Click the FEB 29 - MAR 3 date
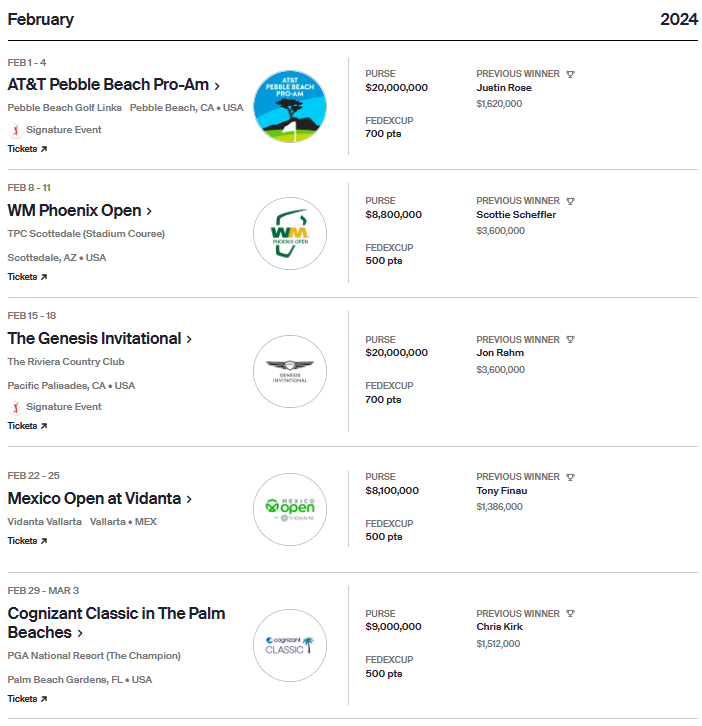The image size is (702, 726). 43,591
